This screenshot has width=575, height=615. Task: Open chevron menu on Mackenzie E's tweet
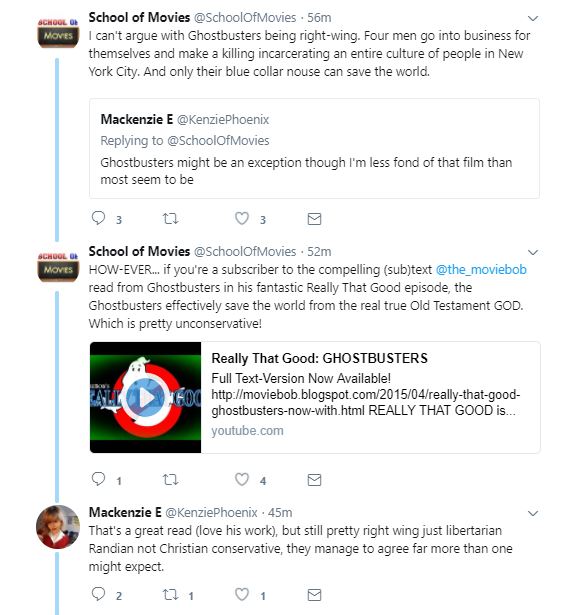coord(533,513)
